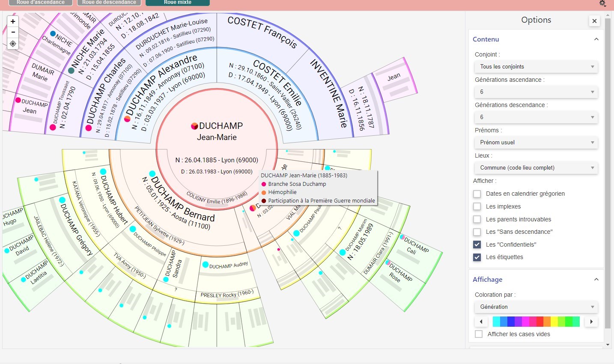Switch to Roue d'ascendance tab
This screenshot has width=614, height=364.
coord(41,3)
